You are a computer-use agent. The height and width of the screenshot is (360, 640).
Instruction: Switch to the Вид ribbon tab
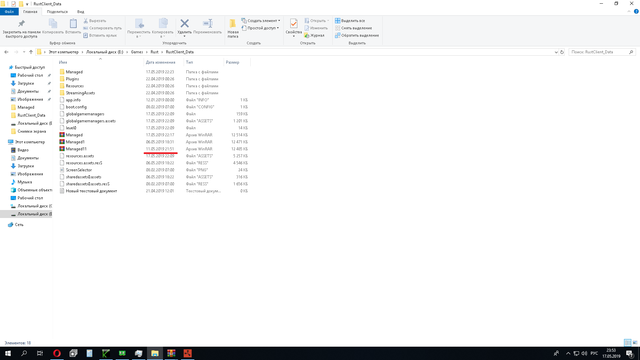(x=80, y=11)
